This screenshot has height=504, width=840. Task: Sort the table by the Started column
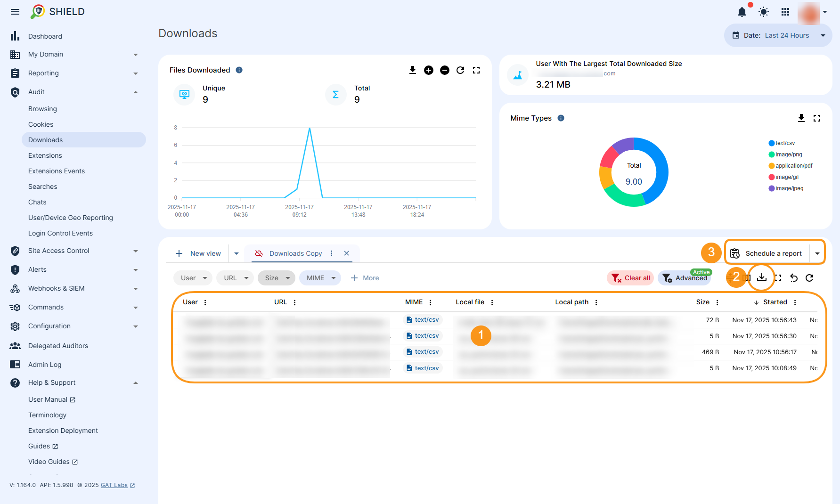click(x=775, y=302)
